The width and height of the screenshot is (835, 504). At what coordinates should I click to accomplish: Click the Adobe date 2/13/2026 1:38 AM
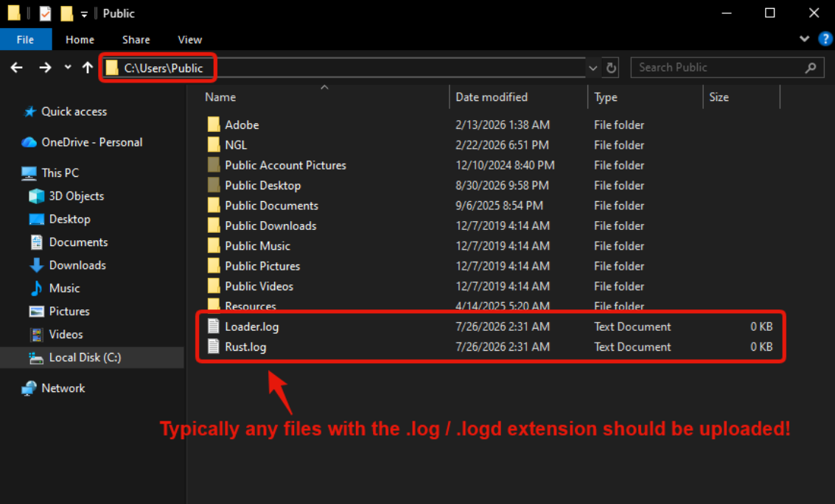pyautogui.click(x=503, y=125)
